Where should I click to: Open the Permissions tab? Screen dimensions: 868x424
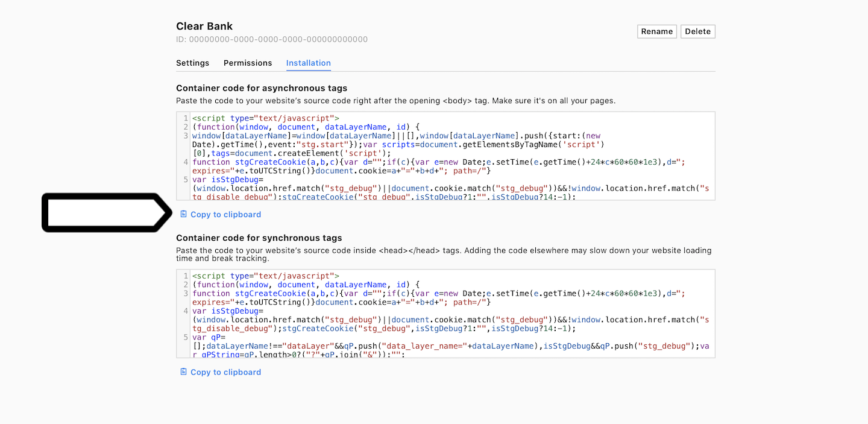click(x=247, y=63)
